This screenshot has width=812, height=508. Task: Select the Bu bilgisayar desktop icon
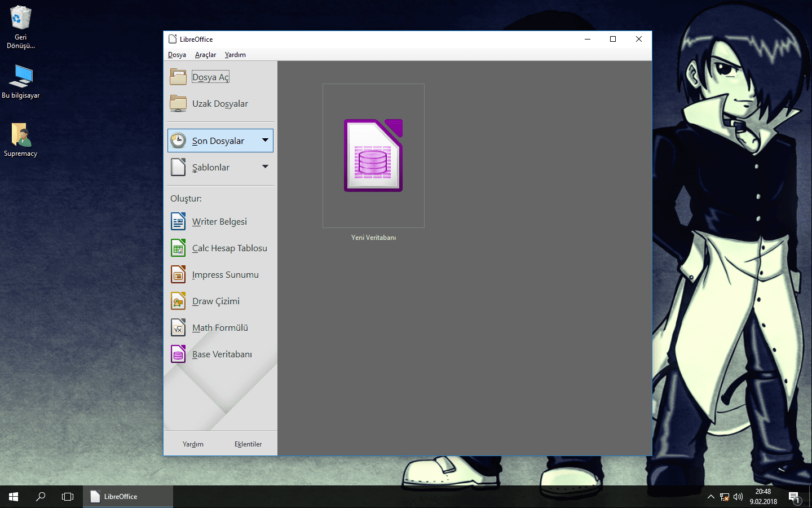click(21, 76)
